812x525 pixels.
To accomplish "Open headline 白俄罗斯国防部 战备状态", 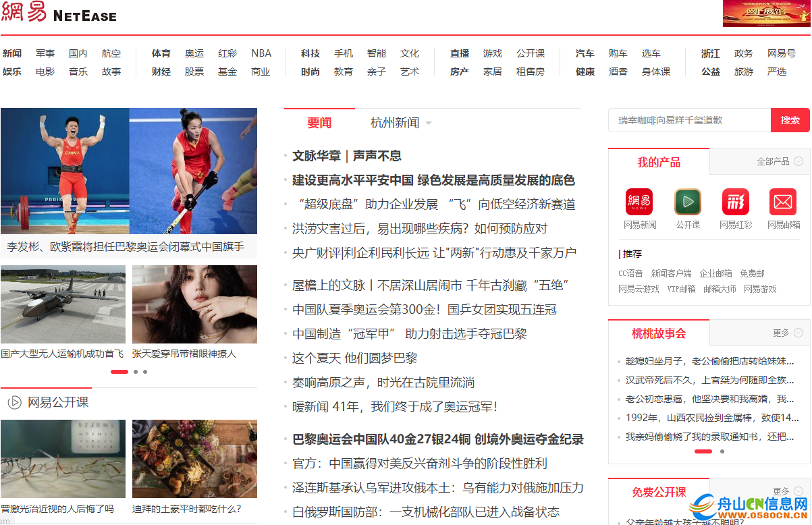I will pos(426,512).
